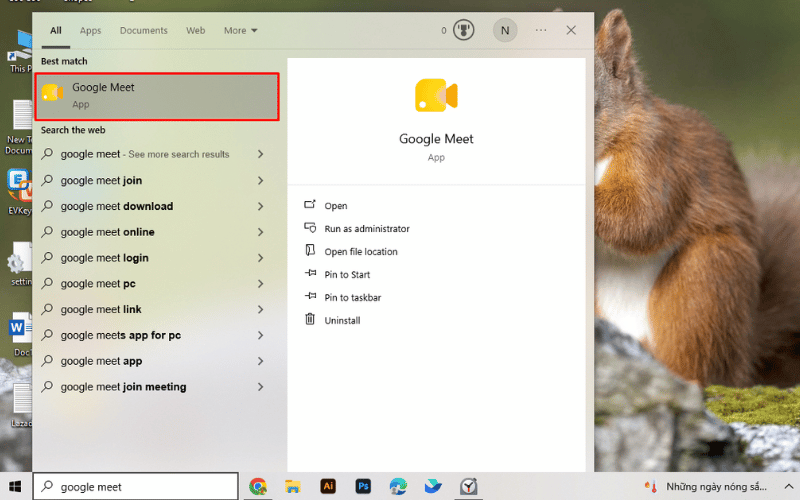Open the clock app on the taskbar
800x500 pixels.
click(x=468, y=486)
